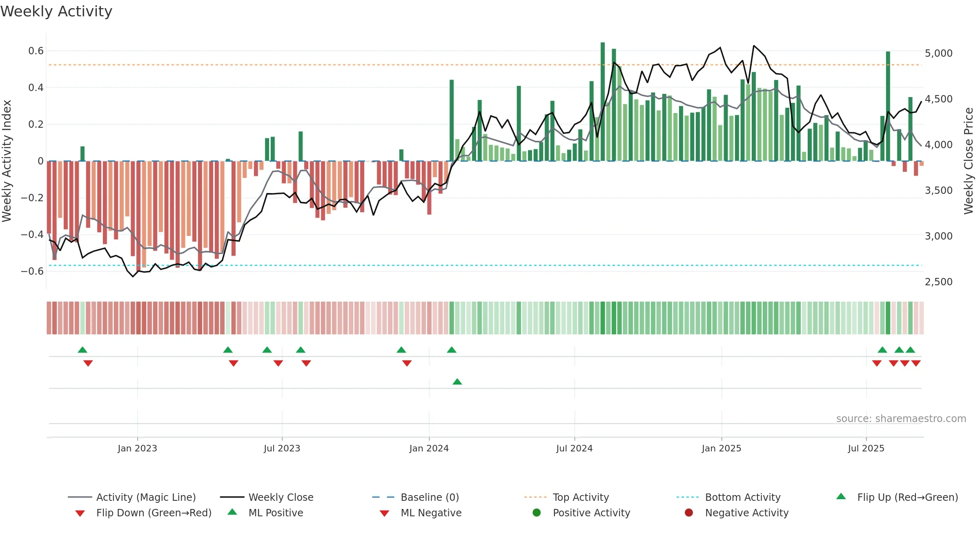Click the 'Jul 2024' x-axis label
Viewport: 980px width, 551px height.
coord(575,448)
